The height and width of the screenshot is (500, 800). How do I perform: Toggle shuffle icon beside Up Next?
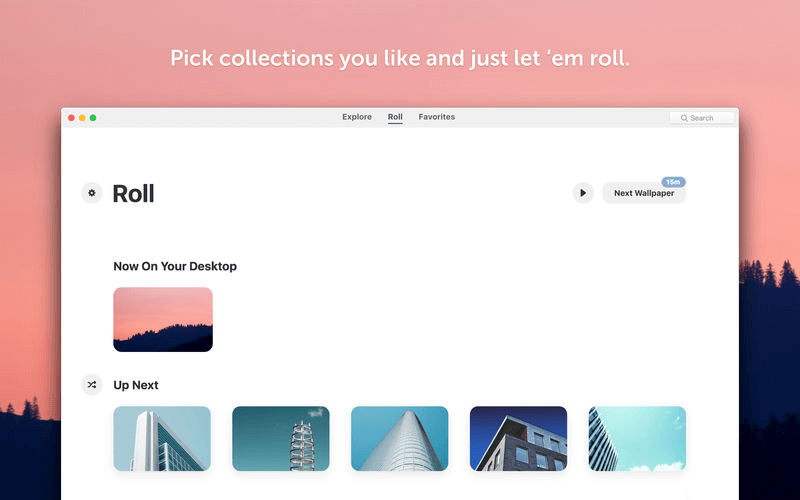point(92,385)
